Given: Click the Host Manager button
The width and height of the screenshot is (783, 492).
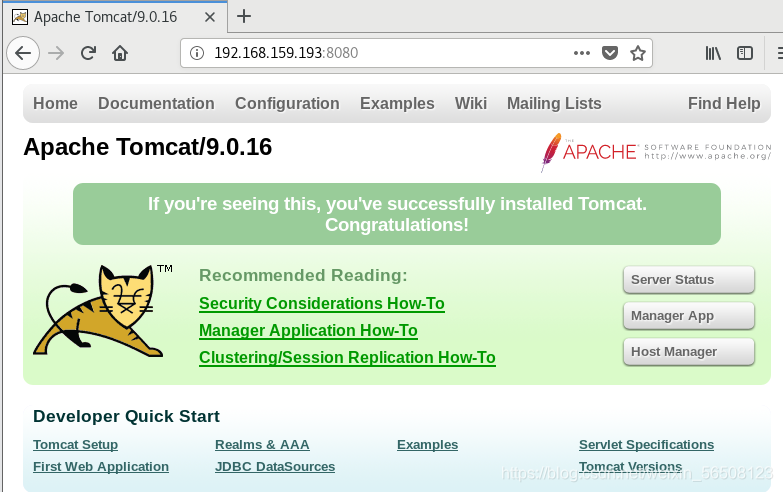Looking at the screenshot, I should [x=689, y=352].
